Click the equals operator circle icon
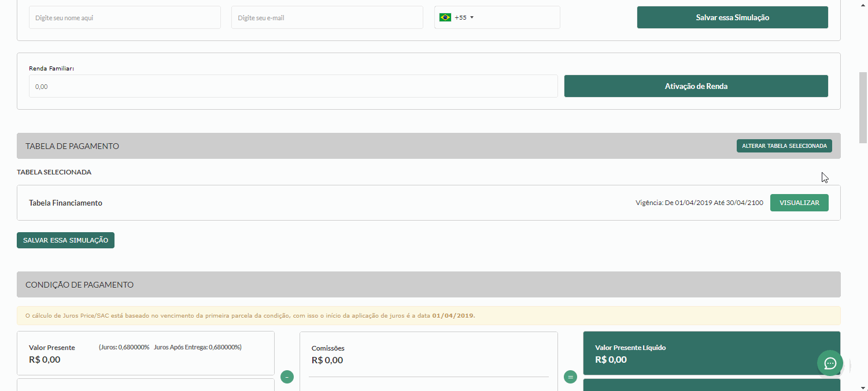Viewport: 868px width, 391px height. [x=570, y=377]
